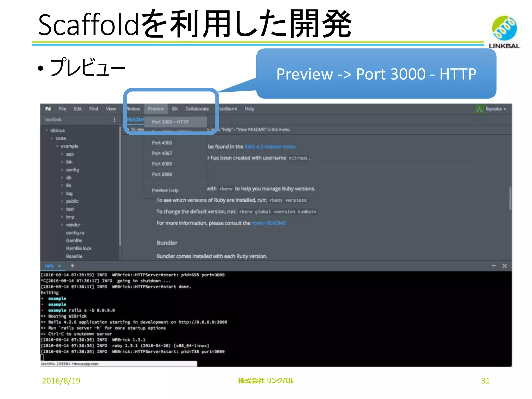
Task: Open the View menu
Action: 111,109
